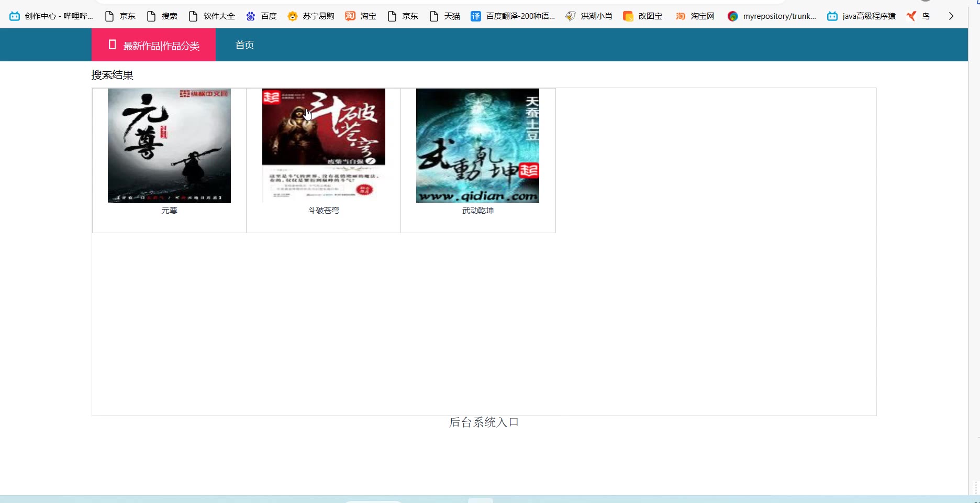
Task: Click the 斗破苍穹 title text
Action: tap(324, 211)
